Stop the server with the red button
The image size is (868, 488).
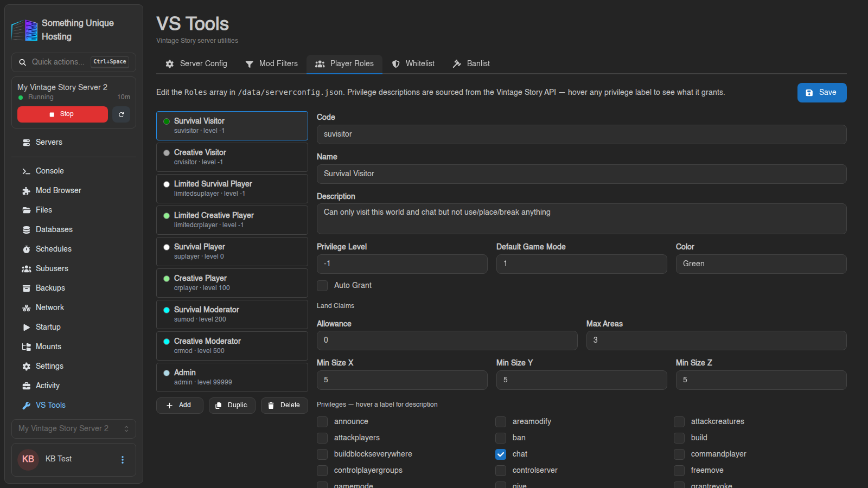pos(62,114)
